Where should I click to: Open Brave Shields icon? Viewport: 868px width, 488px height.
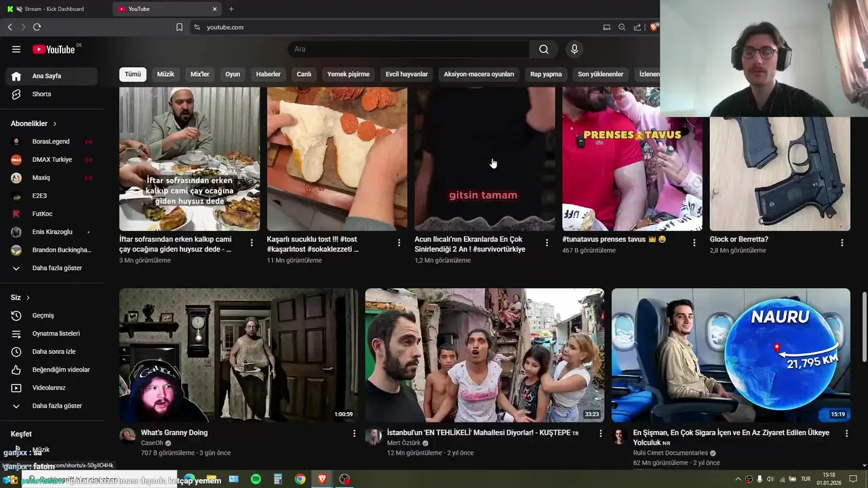654,27
